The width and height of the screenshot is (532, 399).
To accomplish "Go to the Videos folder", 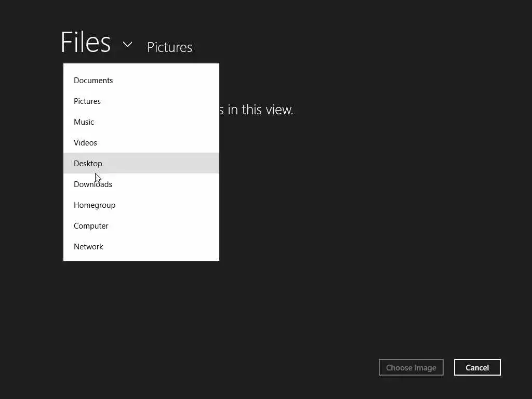I will click(86, 143).
